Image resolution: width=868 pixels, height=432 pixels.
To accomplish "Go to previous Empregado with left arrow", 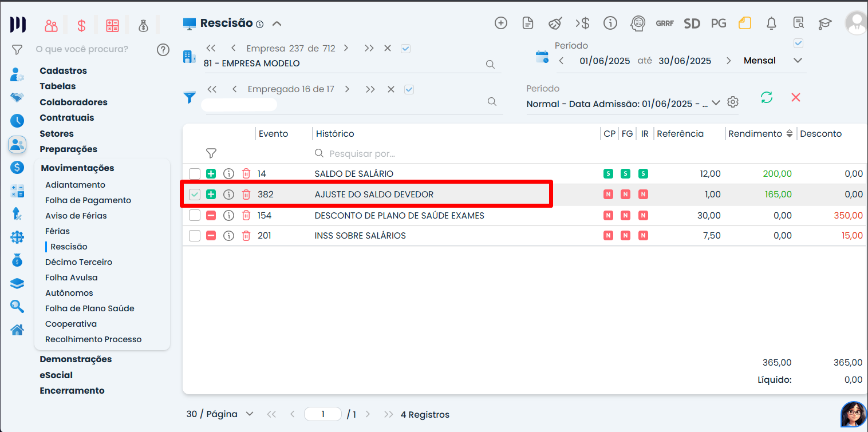I will pyautogui.click(x=234, y=89).
